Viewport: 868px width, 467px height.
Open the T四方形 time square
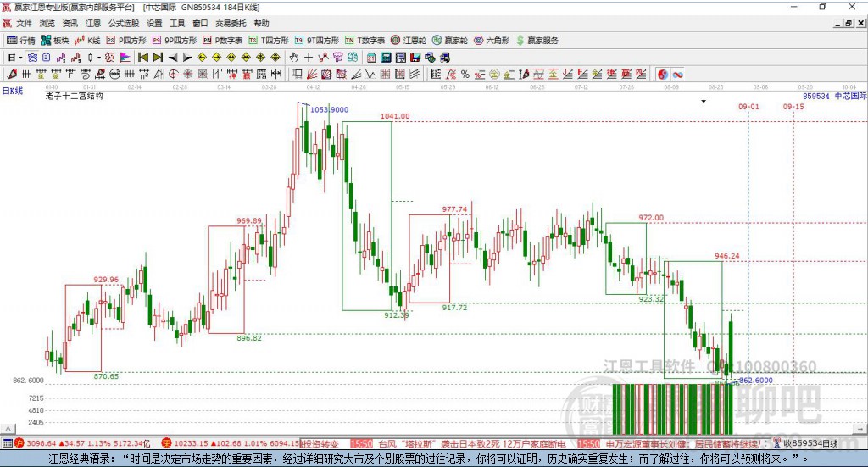(269, 41)
